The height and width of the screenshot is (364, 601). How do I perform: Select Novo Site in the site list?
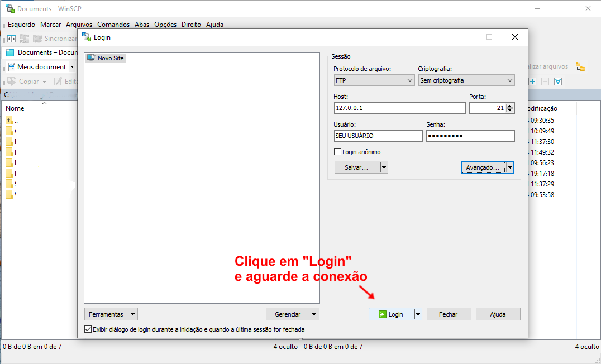(106, 58)
